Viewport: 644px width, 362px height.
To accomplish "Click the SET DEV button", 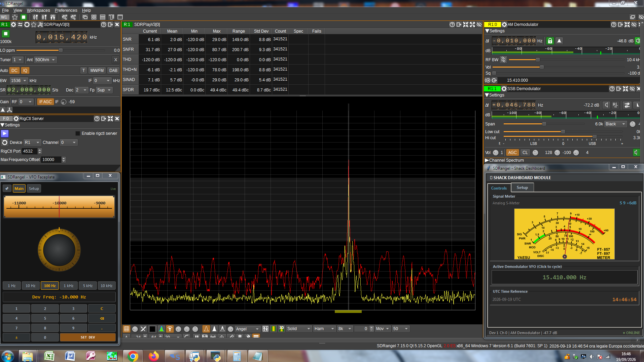I will click(88, 337).
